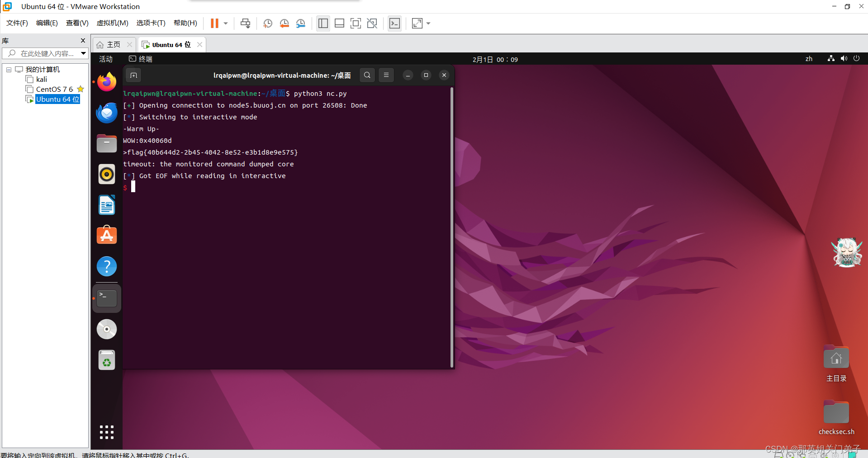Toggle the thumbnail bar view
868x458 pixels.
[339, 23]
